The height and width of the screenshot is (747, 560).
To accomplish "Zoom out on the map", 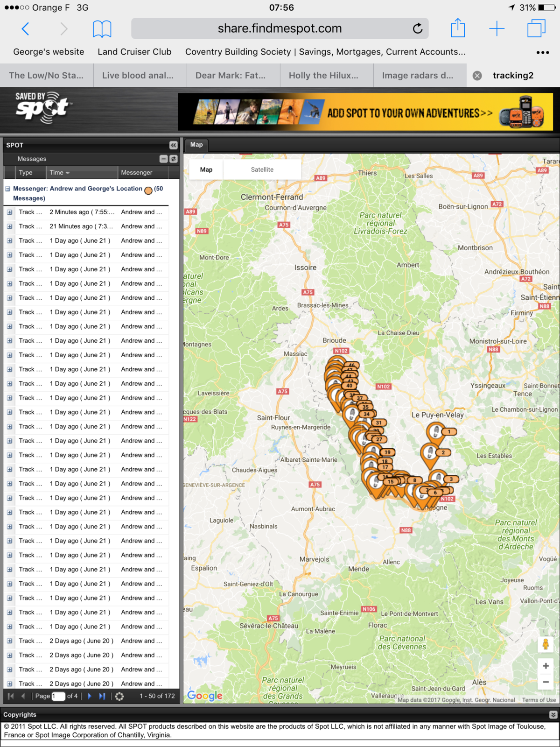I will pyautogui.click(x=546, y=682).
